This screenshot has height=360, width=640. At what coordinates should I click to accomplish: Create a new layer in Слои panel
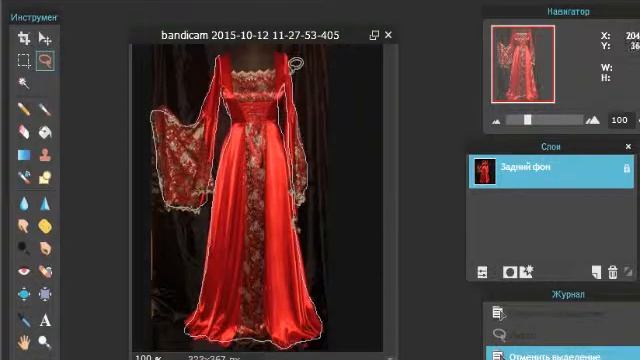click(x=596, y=272)
